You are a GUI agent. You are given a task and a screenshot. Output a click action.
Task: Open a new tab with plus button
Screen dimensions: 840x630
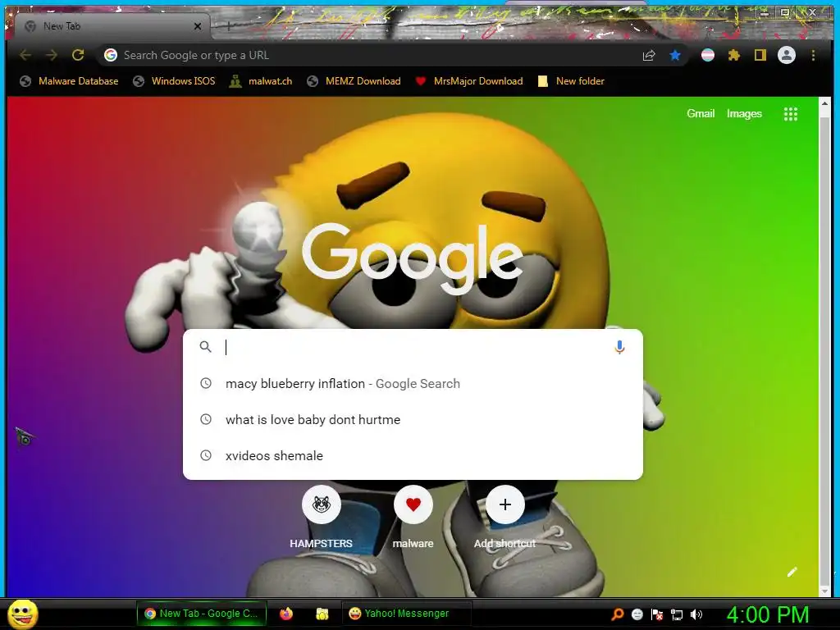coord(229,25)
